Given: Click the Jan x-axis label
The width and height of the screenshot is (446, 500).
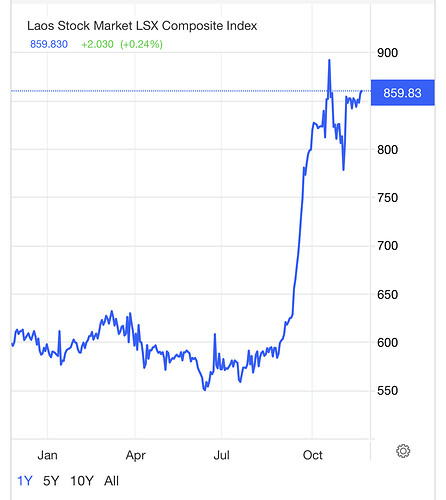Looking at the screenshot, I should 47,455.
